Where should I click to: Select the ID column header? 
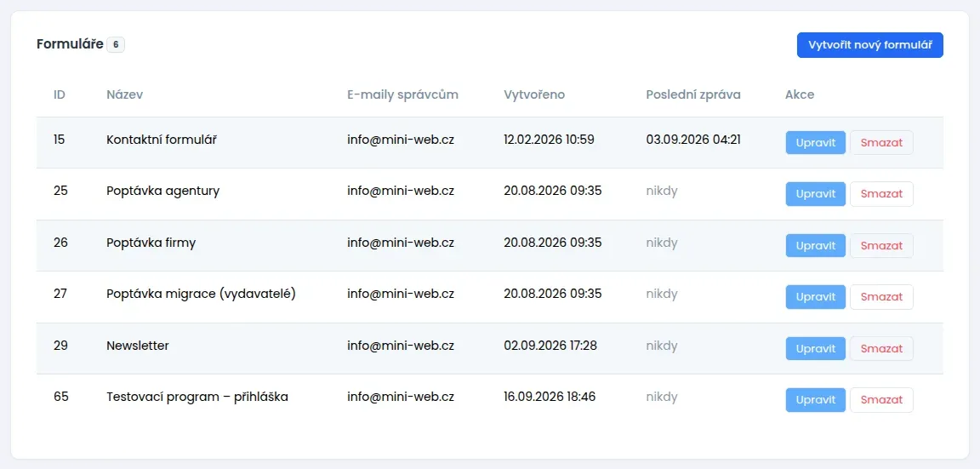coord(60,95)
